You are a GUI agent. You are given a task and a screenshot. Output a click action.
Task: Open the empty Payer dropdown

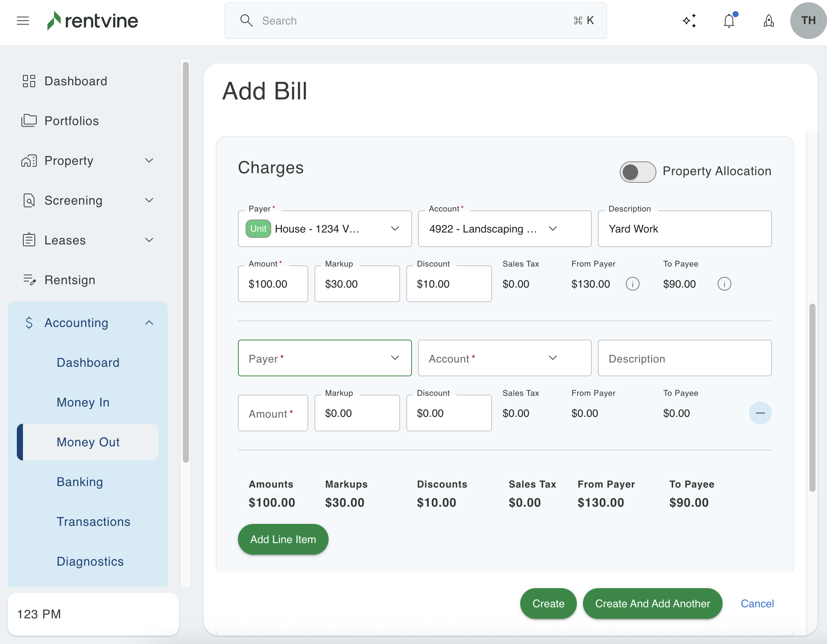pos(324,358)
